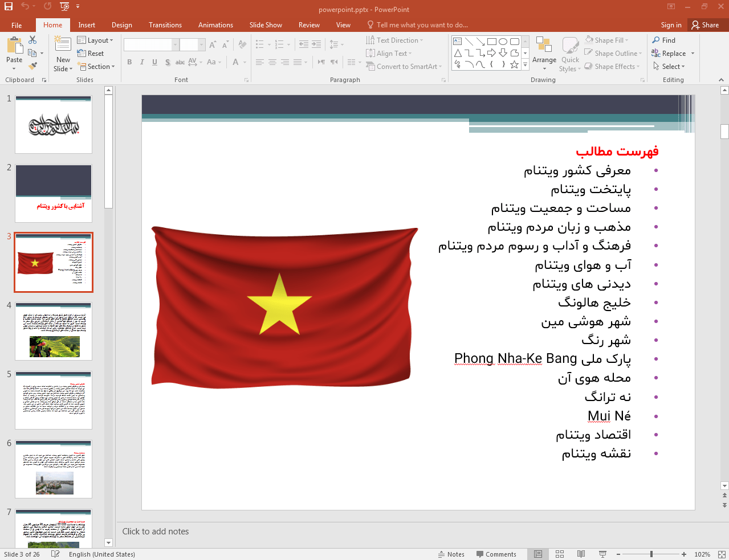Screen dimensions: 729x560
Task: Toggle italic formatting
Action: [x=141, y=62]
